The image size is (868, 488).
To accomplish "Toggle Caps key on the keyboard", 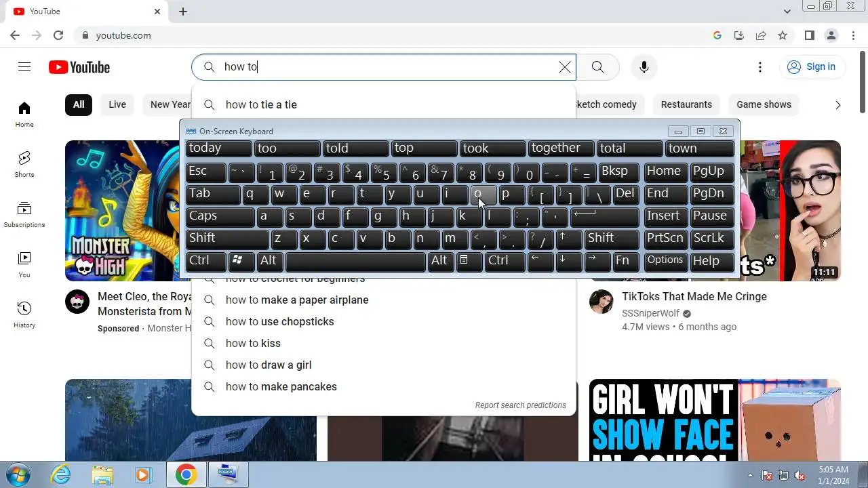I will coord(220,216).
